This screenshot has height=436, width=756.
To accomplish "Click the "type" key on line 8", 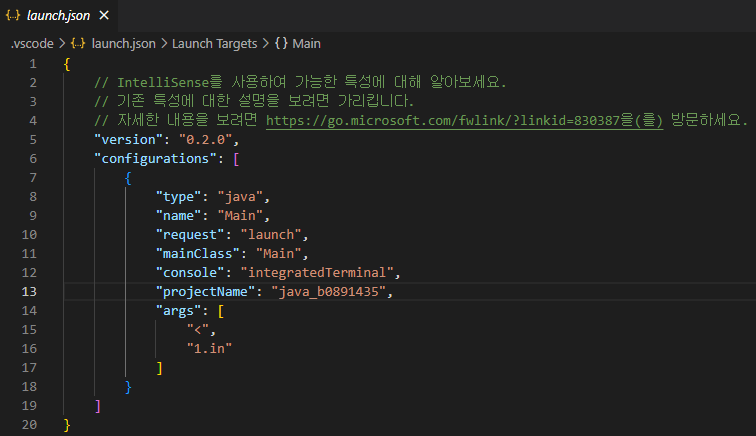I will click(x=178, y=196).
